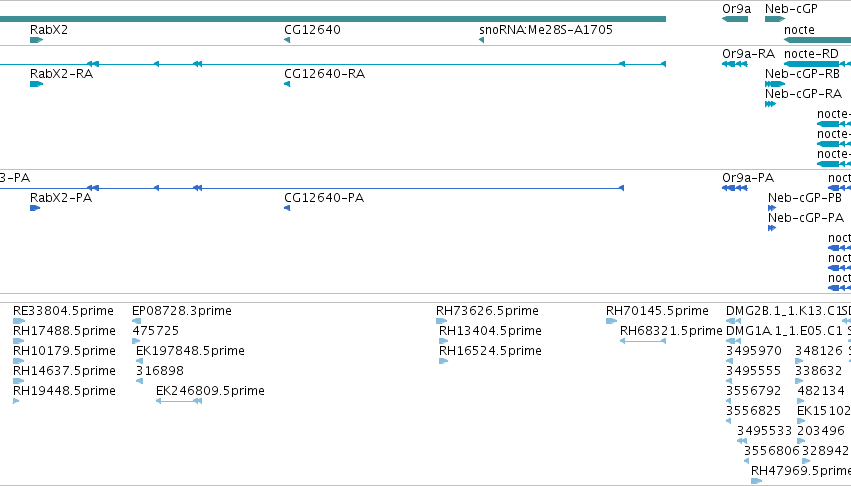This screenshot has width=851, height=486.
Task: Click the RH70145.5prime EST arrow
Action: [x=612, y=321]
